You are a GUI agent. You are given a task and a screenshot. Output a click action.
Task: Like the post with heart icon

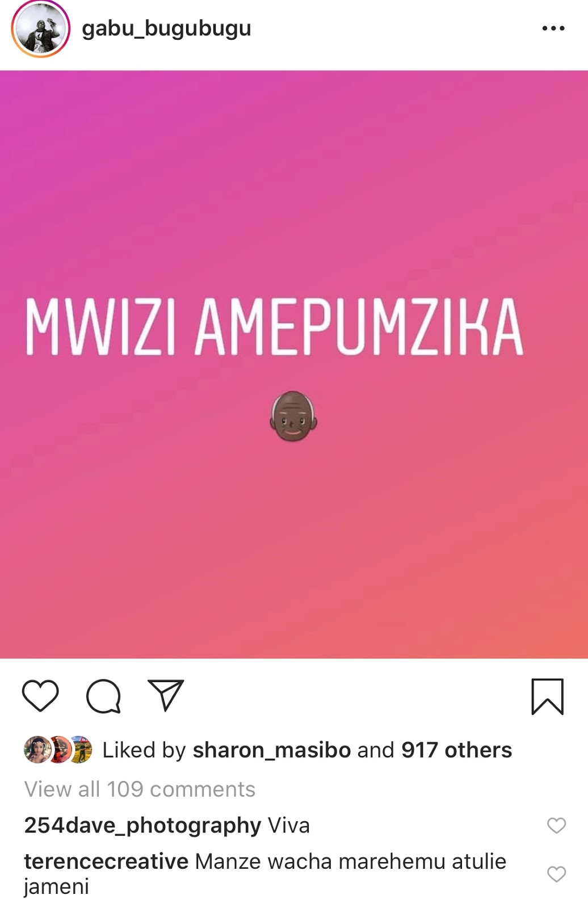coord(40,695)
